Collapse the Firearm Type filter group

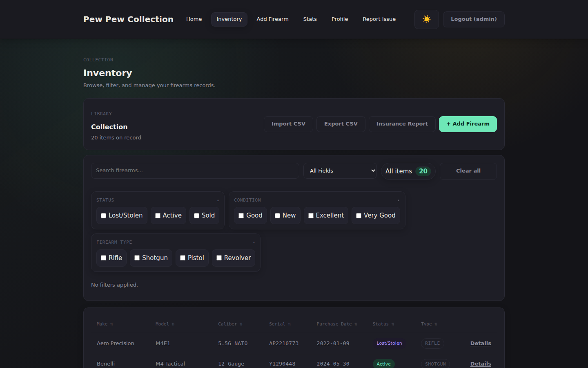tap(254, 242)
